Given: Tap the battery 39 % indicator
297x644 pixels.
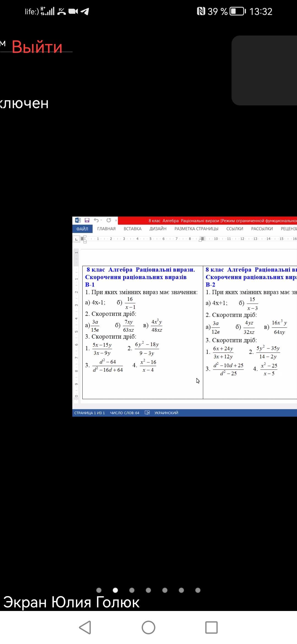Looking at the screenshot, I should coord(227,11).
